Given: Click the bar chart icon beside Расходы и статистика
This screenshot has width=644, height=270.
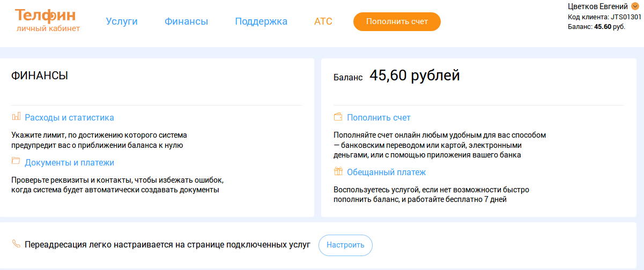Looking at the screenshot, I should [x=16, y=117].
